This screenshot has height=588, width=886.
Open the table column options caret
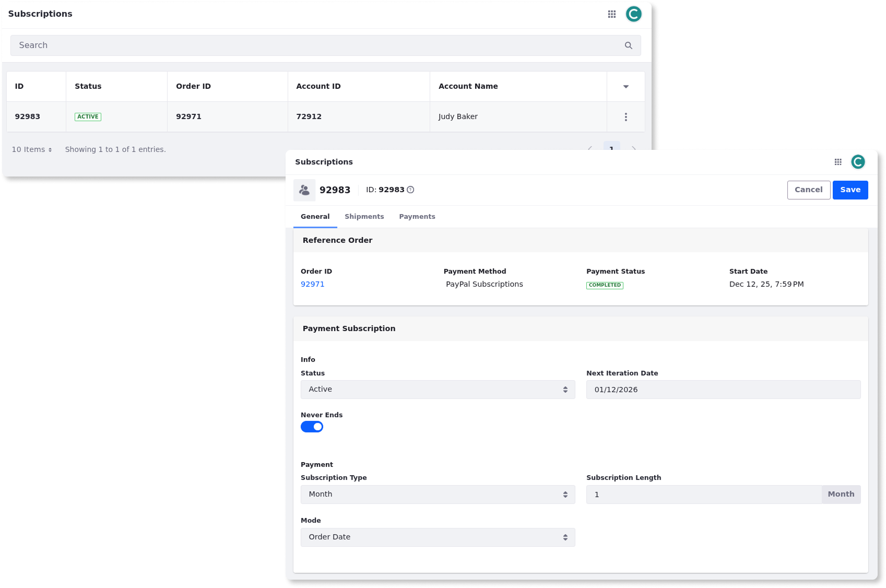(x=626, y=87)
